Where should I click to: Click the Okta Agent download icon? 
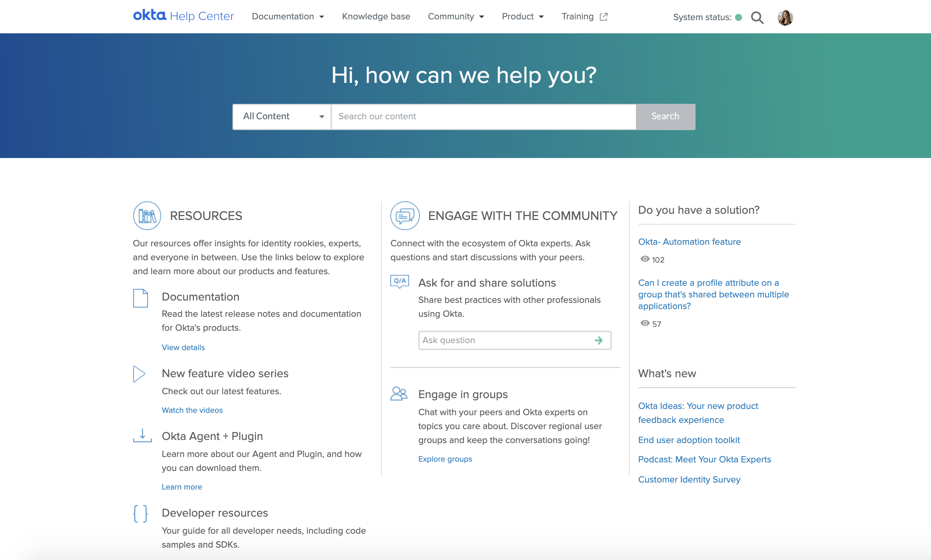tap(143, 435)
